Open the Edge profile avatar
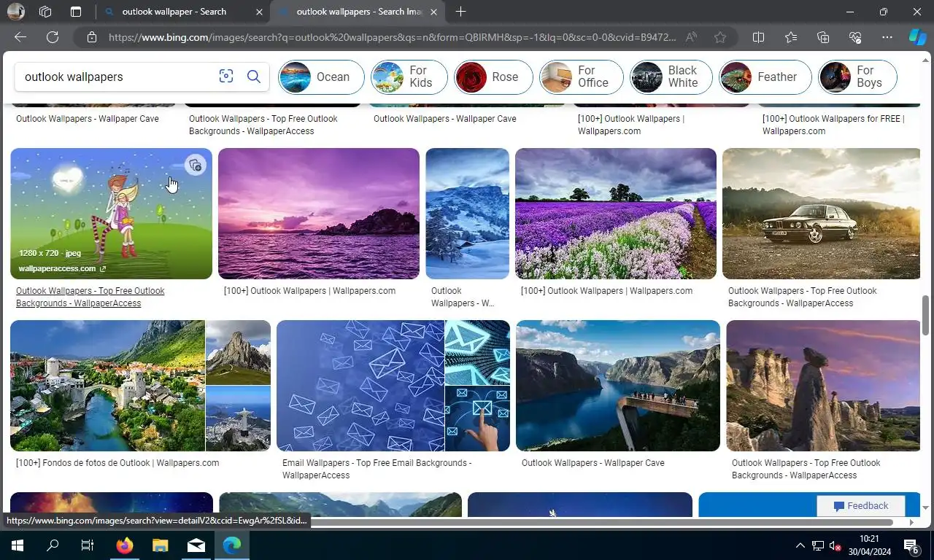Screen dimensions: 934x560 tap(16, 12)
